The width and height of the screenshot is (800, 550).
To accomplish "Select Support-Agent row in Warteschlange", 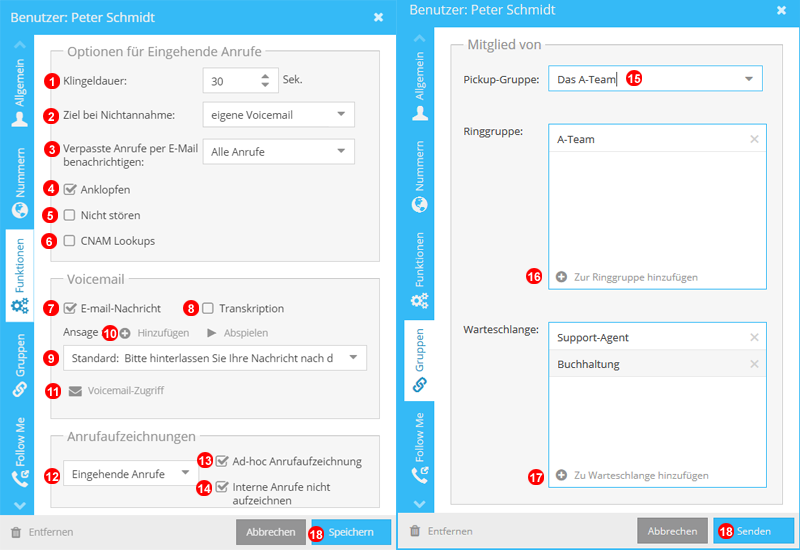I will tap(657, 337).
